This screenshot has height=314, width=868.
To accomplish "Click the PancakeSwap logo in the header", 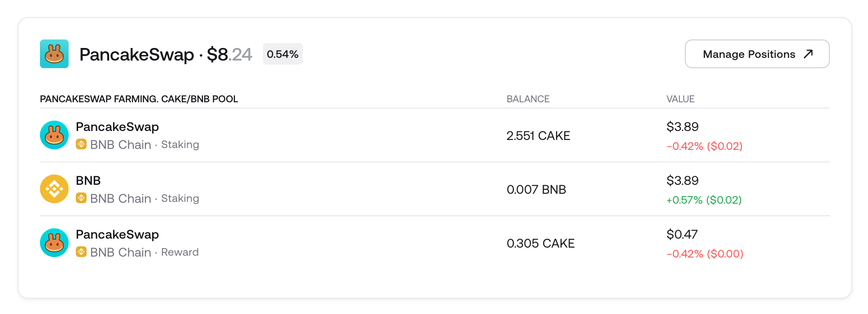I will click(x=54, y=54).
